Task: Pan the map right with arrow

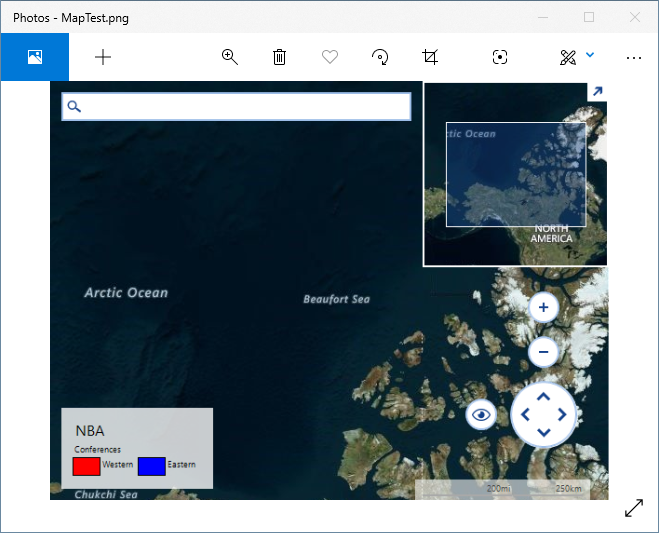Action: point(563,414)
